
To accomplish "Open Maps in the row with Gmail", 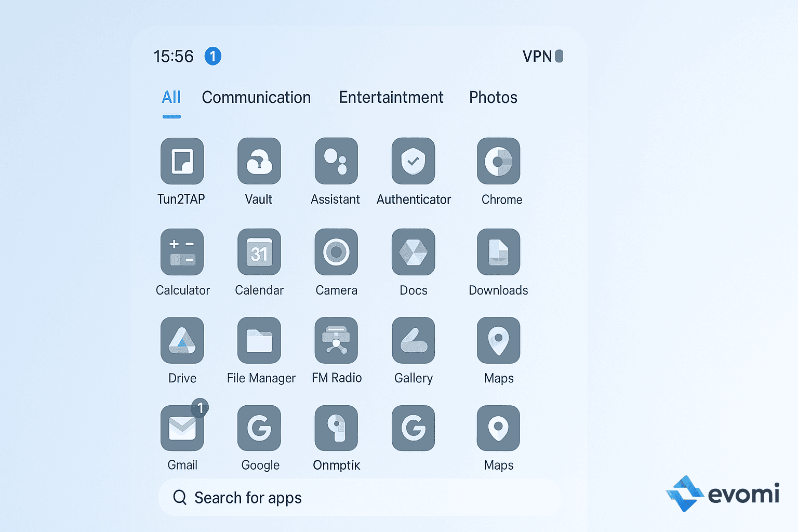I will (x=498, y=428).
